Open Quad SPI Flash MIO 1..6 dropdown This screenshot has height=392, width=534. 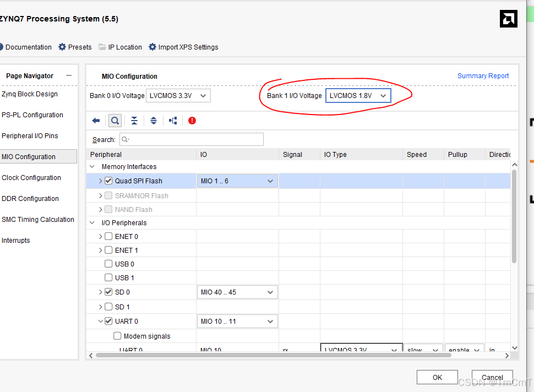[237, 181]
